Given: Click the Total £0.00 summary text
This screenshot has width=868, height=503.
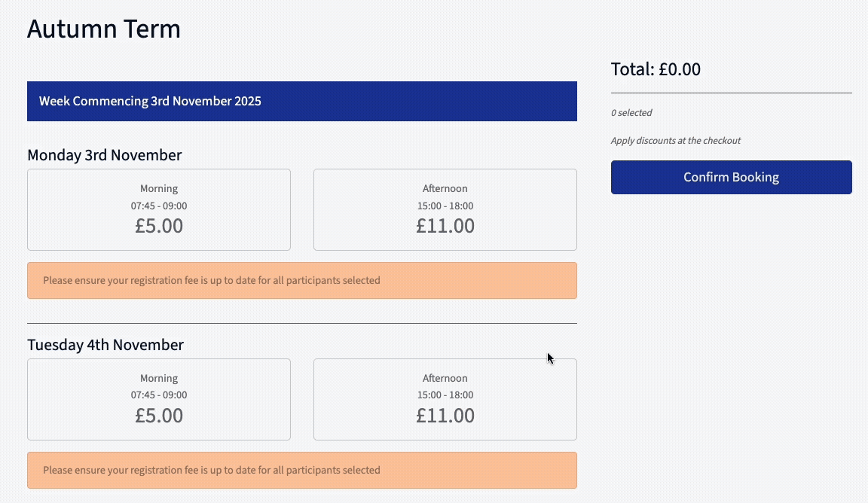Looking at the screenshot, I should click(656, 69).
